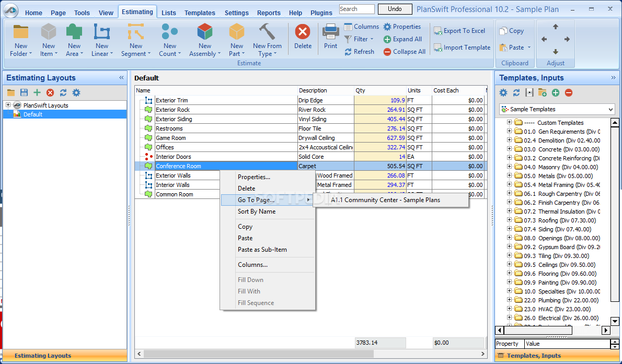The height and width of the screenshot is (364, 622).
Task: Click the Adjust up arrow
Action: (x=555, y=27)
